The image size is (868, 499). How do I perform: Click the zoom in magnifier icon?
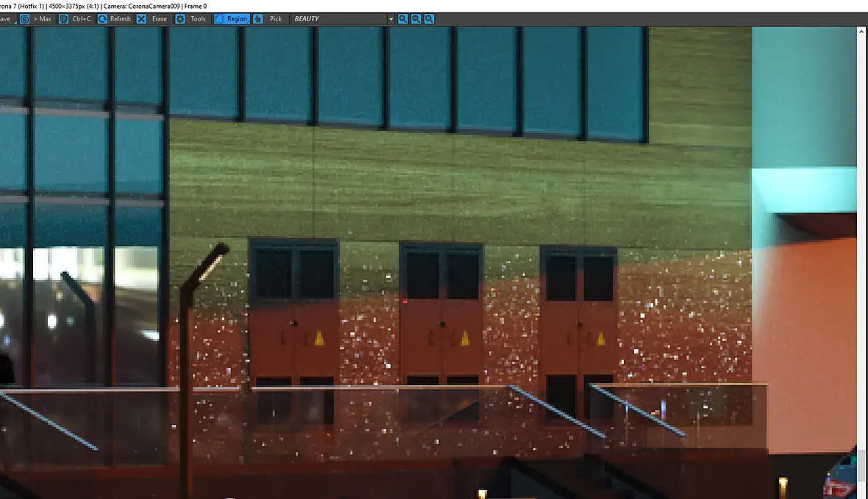click(x=403, y=19)
